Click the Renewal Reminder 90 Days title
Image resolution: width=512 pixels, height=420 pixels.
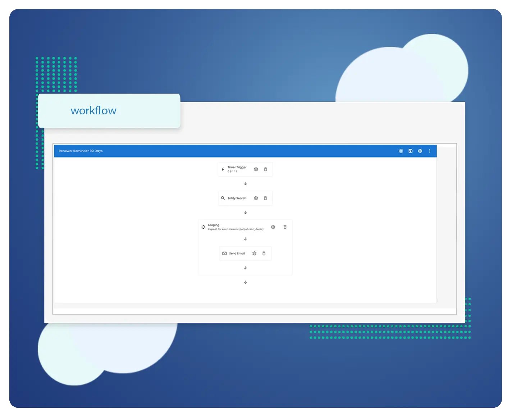click(x=81, y=151)
